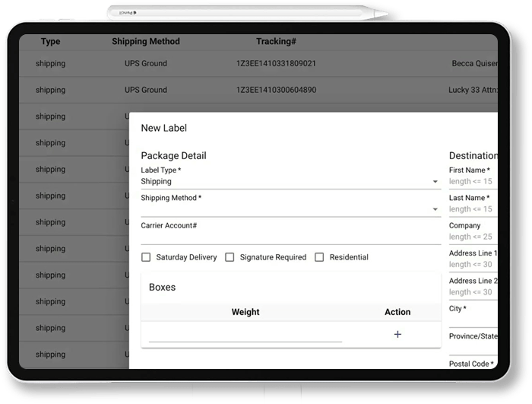The height and width of the screenshot is (404, 532).
Task: Click the Weight column header in Boxes
Action: (245, 312)
